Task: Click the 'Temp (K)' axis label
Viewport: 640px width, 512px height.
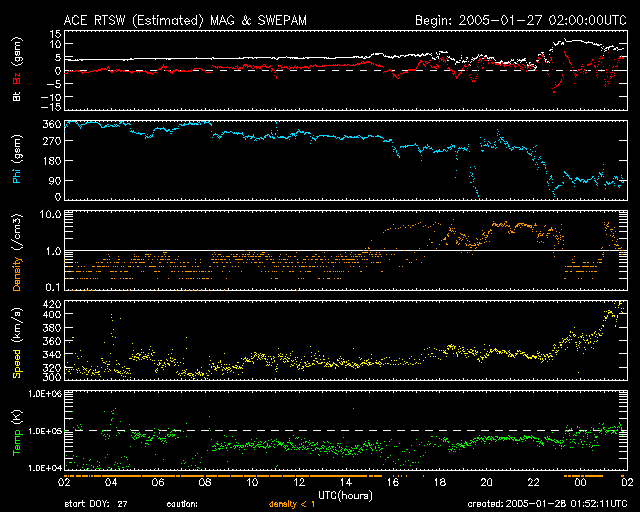Action: click(x=17, y=433)
